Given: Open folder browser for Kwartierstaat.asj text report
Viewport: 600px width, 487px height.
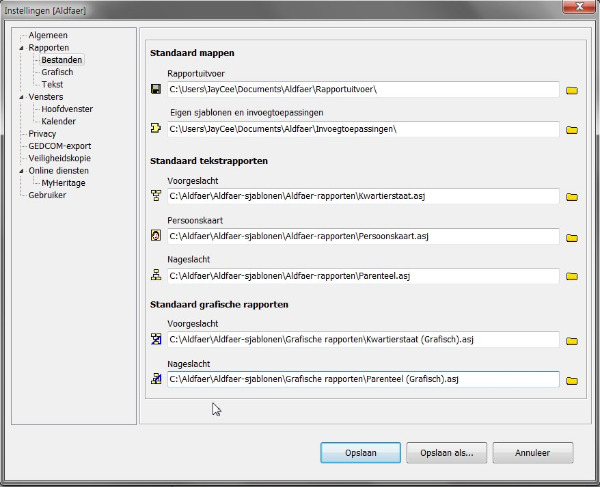Looking at the screenshot, I should click(x=573, y=198).
